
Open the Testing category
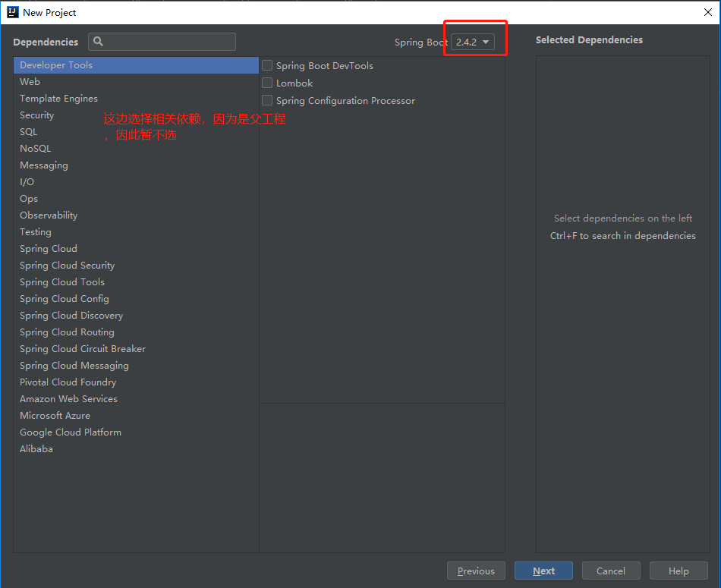pos(136,232)
